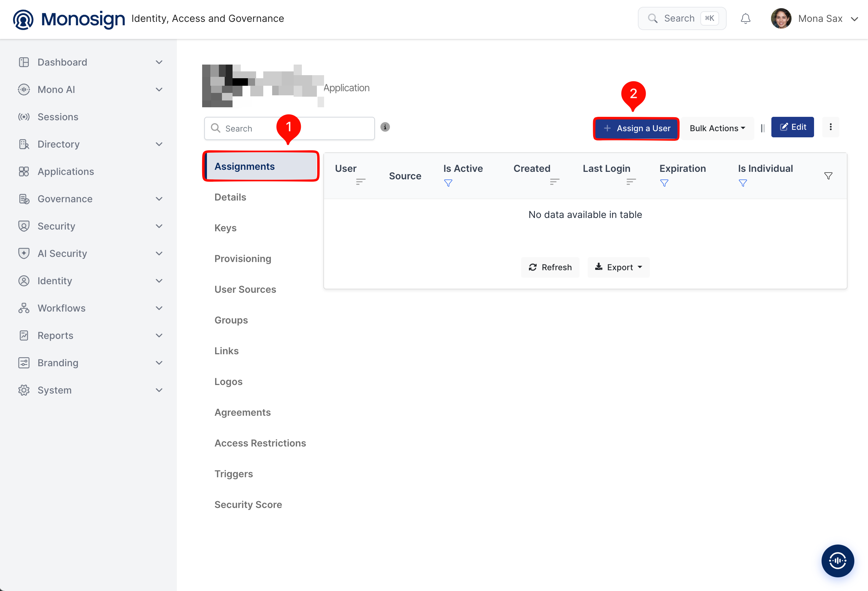Sort by the Last Login column
The width and height of the screenshot is (868, 591).
631,181
